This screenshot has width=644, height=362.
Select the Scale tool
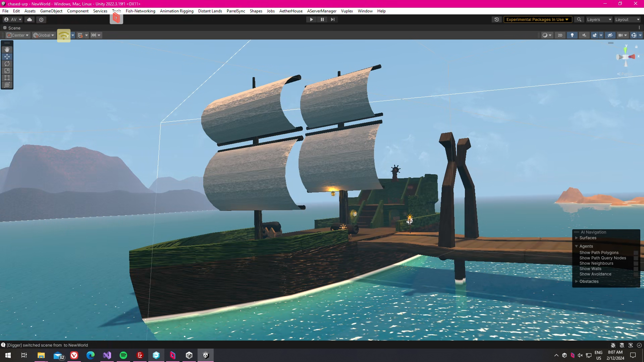tap(7, 71)
